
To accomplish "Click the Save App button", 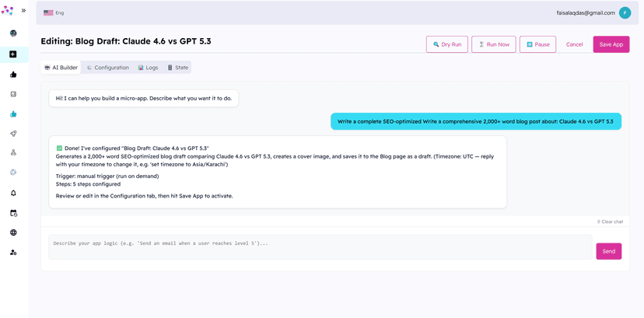I will (x=611, y=44).
